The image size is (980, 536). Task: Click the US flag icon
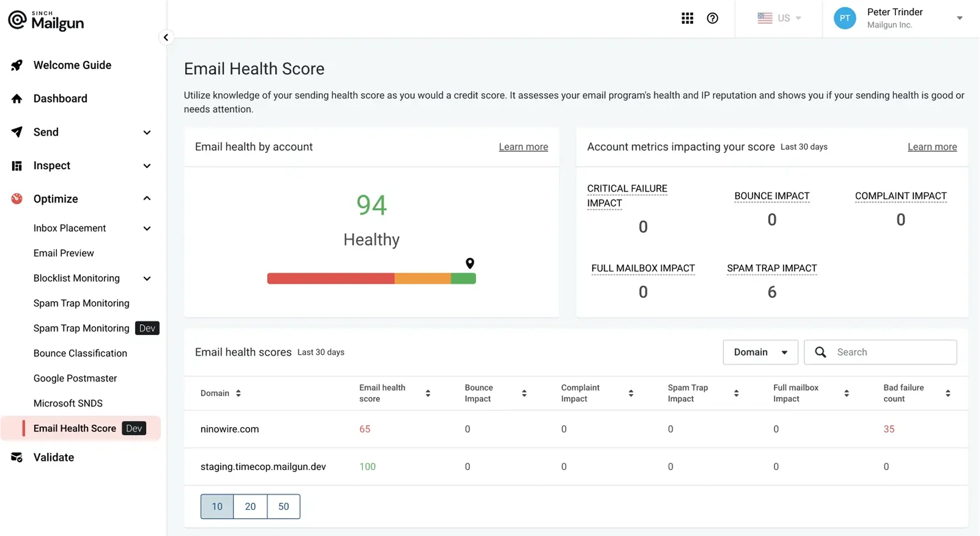[765, 18]
